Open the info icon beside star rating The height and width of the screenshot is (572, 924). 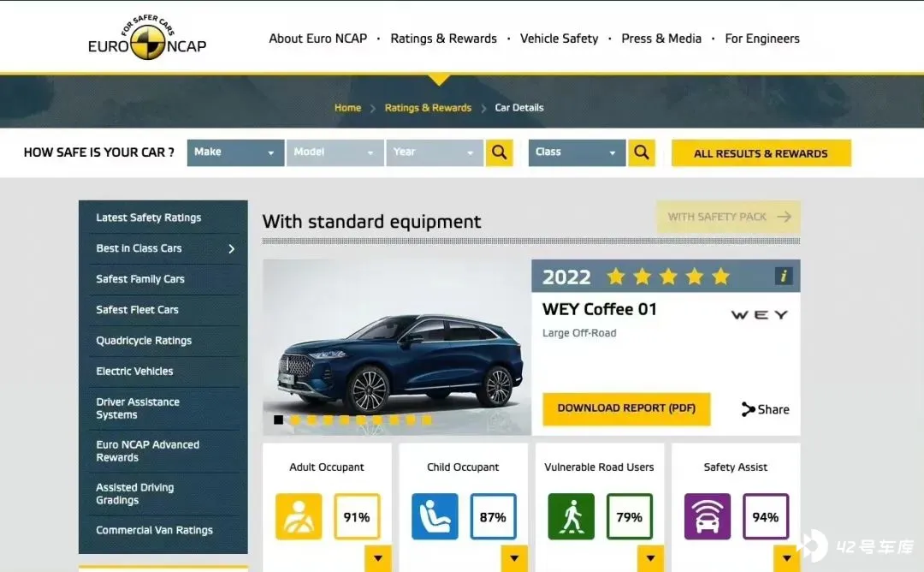[x=783, y=276]
